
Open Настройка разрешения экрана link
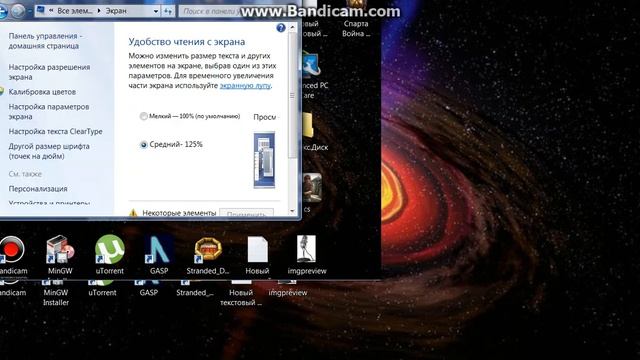[49, 72]
